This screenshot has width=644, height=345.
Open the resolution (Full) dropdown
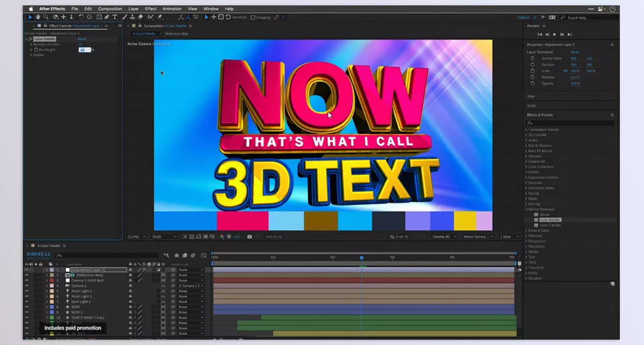click(165, 236)
